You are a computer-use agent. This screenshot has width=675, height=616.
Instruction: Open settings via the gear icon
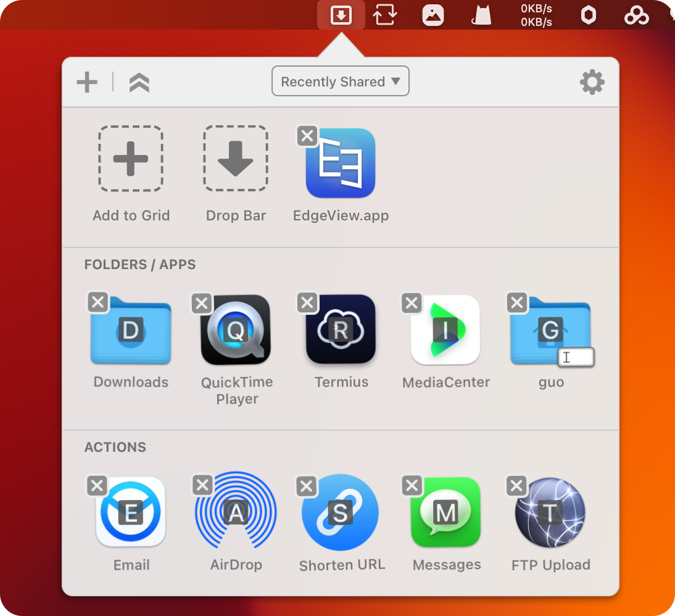tap(592, 82)
